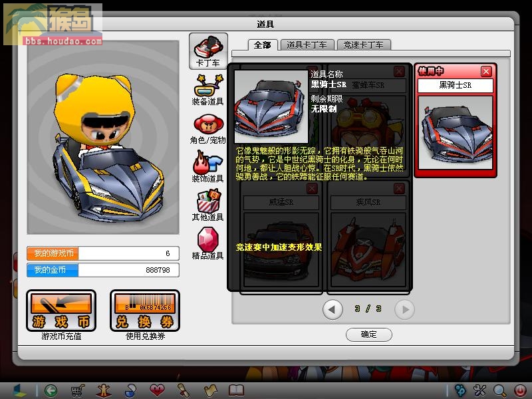Click the 我的游戏币 balance field
532x399 pixels.
(103, 253)
